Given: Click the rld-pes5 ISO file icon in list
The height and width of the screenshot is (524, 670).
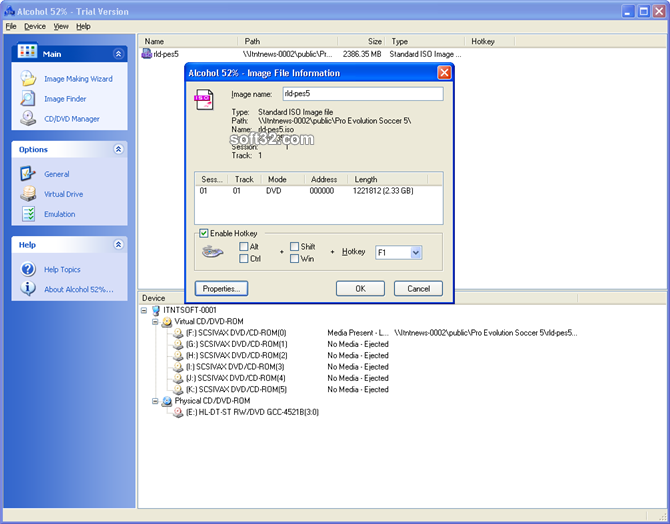Looking at the screenshot, I should (x=147, y=54).
